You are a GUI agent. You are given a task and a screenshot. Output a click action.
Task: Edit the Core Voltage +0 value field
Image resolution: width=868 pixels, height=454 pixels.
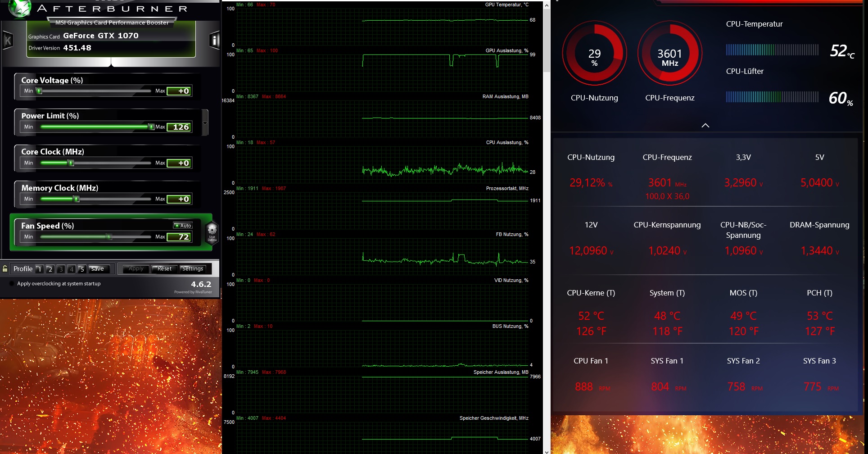coord(179,91)
